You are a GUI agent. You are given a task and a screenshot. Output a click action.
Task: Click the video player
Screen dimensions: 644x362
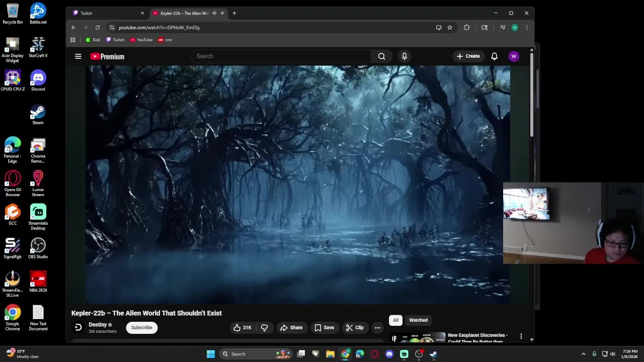pyautogui.click(x=297, y=185)
